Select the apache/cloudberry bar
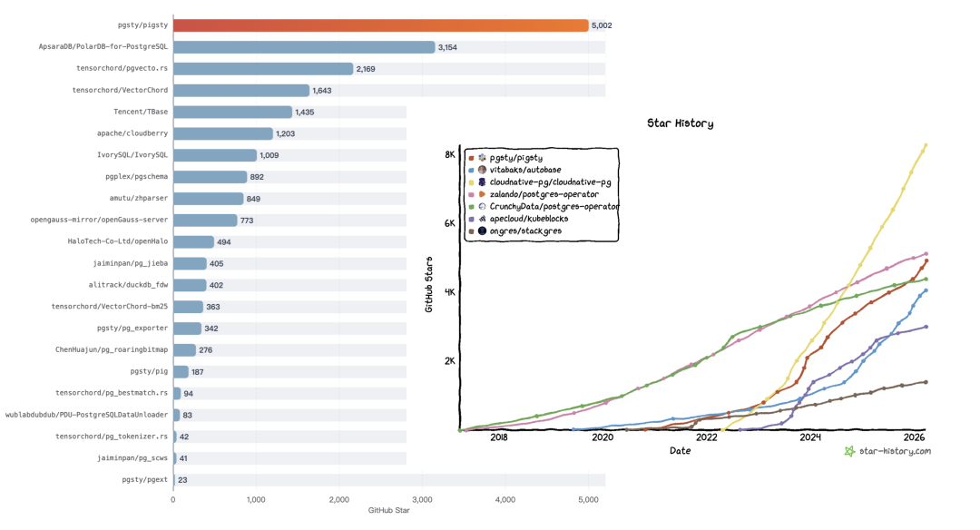Screen dimensions: 980x530 pyautogui.click(x=223, y=133)
